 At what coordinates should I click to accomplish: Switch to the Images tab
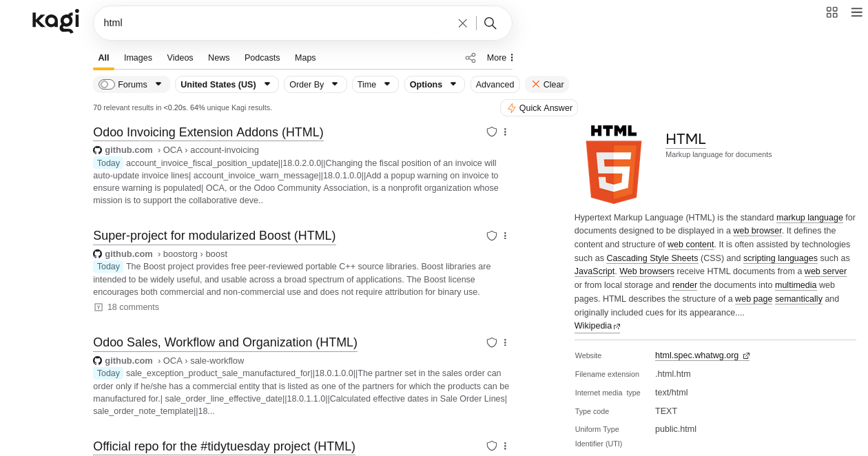point(138,58)
